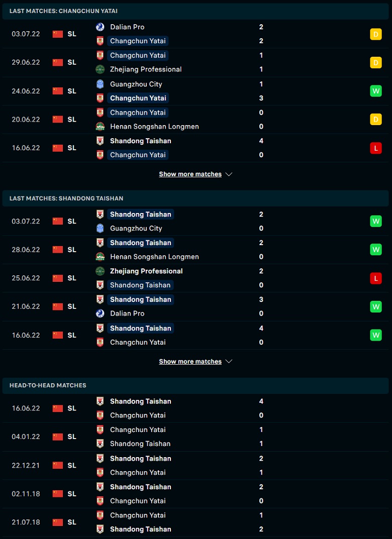Open Last Matches: Changchun Yatai section header
Image resolution: width=392 pixels, height=539 pixels.
click(x=64, y=11)
